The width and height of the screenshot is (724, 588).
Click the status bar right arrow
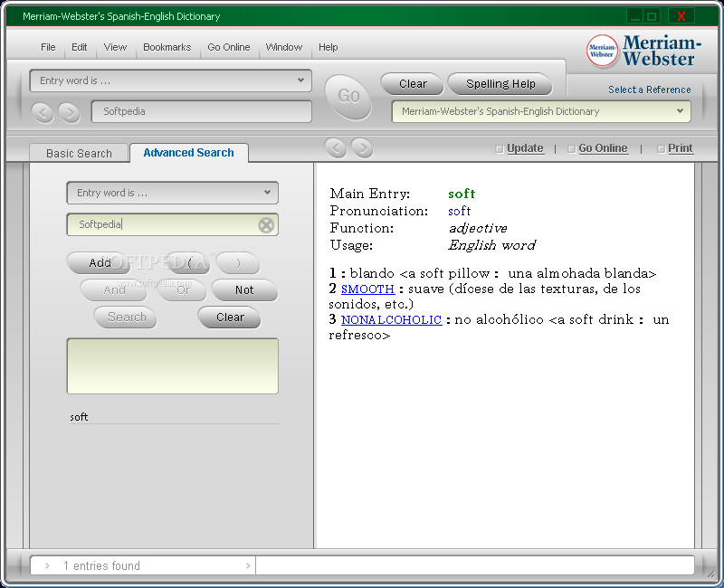click(x=248, y=565)
